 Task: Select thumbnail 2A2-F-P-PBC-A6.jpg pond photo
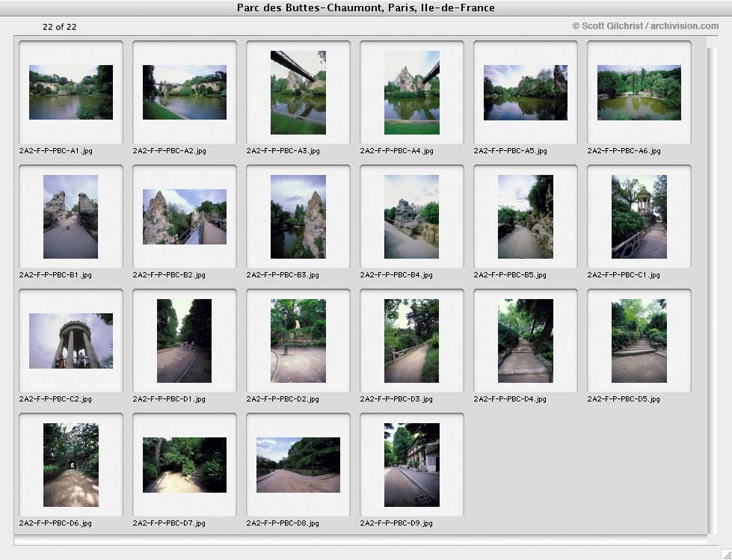click(x=639, y=93)
